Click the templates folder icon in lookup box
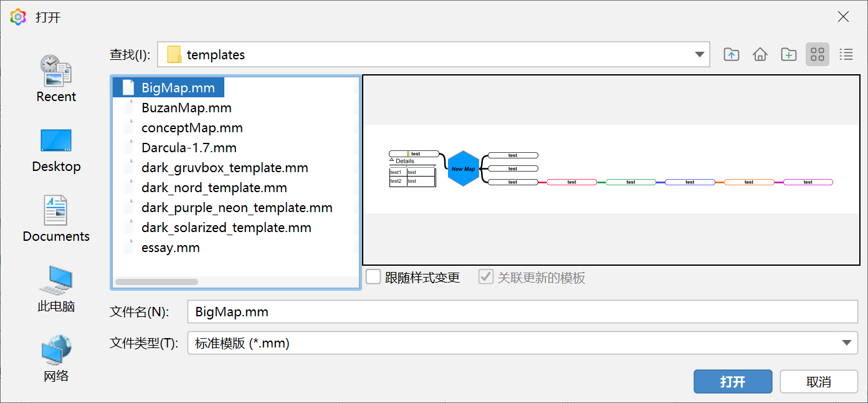The width and height of the screenshot is (868, 403). tap(174, 54)
